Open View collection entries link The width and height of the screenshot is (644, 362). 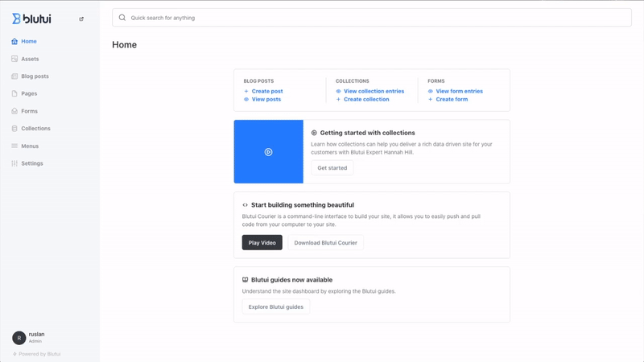374,91
